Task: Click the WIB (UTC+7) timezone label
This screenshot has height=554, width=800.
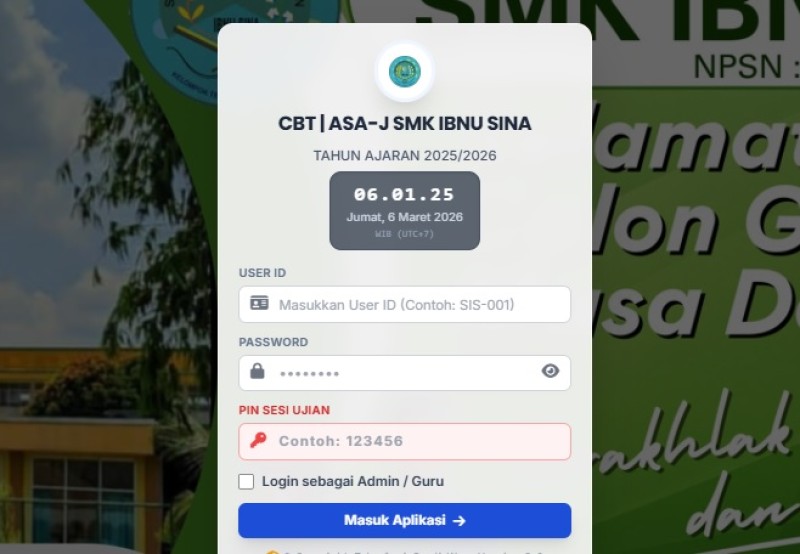Action: 405,234
